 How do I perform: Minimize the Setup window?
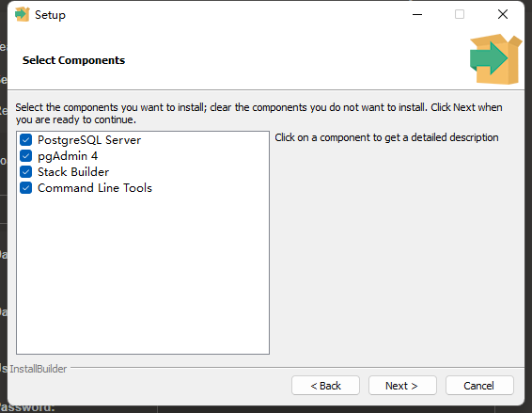(x=417, y=14)
